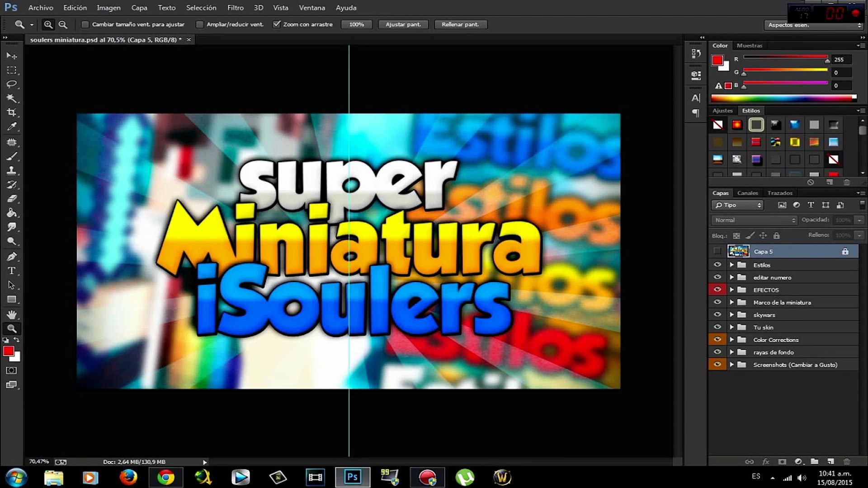
Task: Open the blend mode Normal dropdown
Action: click(754, 220)
